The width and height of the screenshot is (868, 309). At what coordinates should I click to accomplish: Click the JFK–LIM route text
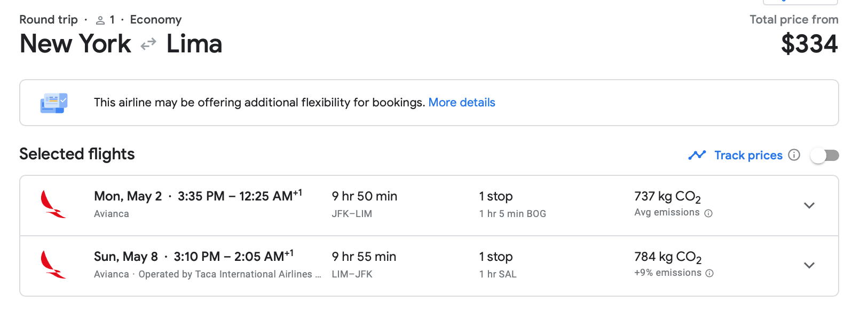(352, 214)
